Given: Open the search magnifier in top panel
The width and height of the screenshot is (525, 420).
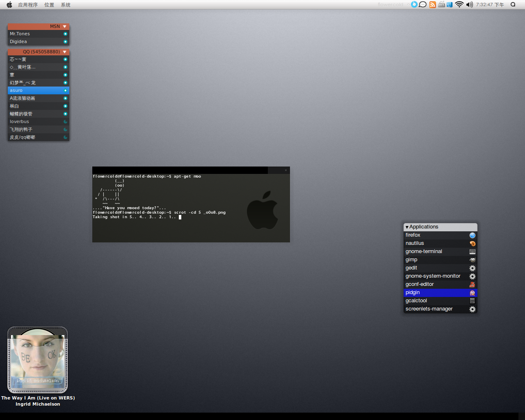Looking at the screenshot, I should coord(513,5).
